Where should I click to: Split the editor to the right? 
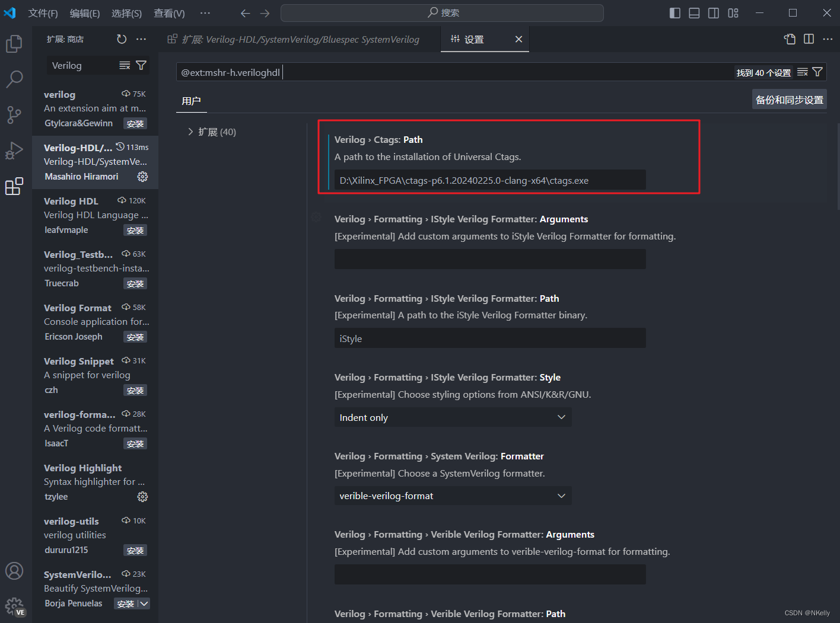point(809,39)
